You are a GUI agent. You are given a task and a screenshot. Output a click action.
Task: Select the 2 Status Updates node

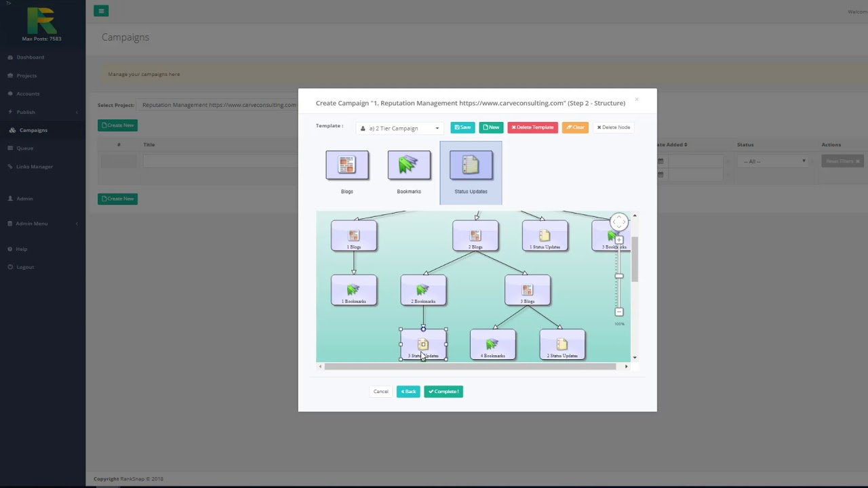(x=562, y=344)
